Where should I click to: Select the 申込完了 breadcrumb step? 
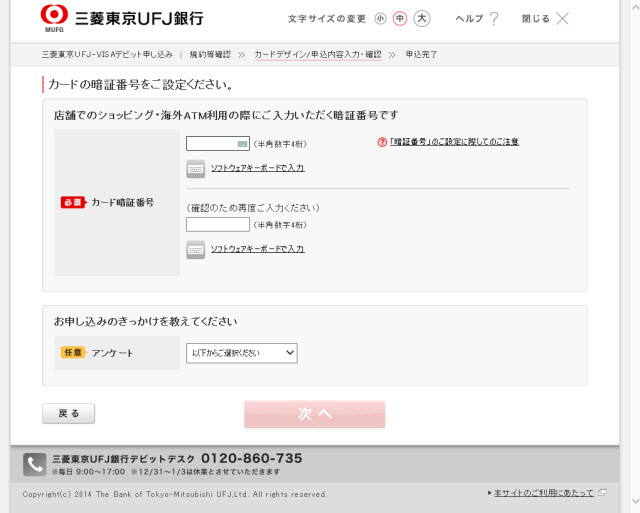click(421, 54)
